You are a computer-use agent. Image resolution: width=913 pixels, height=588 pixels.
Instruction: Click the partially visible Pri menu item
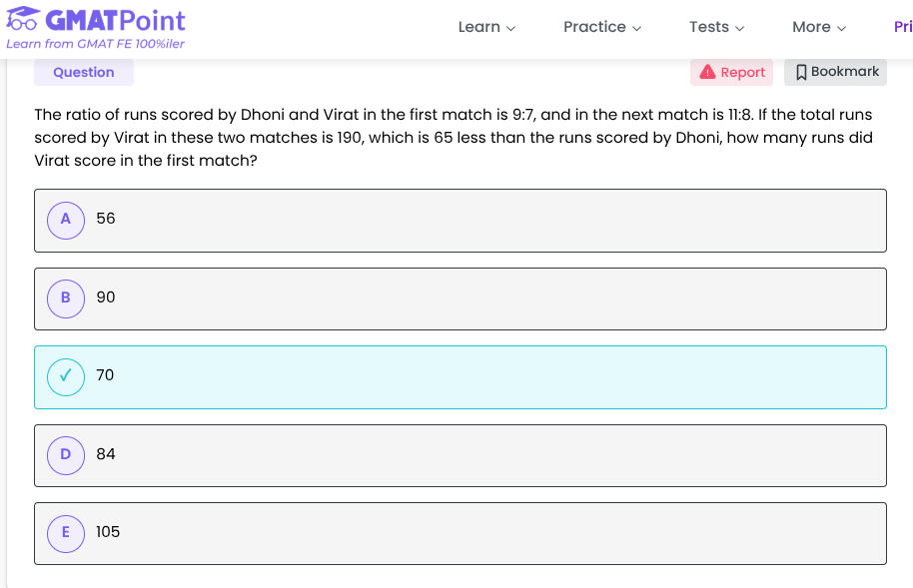coord(902,27)
